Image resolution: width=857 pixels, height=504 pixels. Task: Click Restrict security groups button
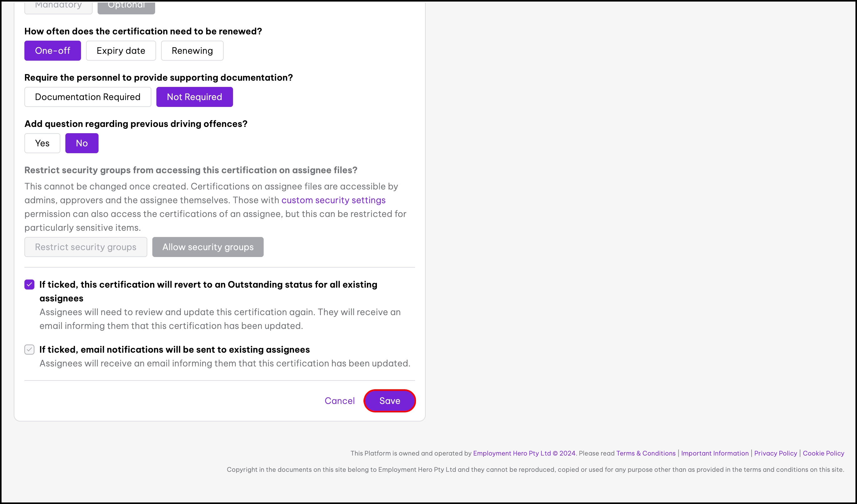(85, 247)
